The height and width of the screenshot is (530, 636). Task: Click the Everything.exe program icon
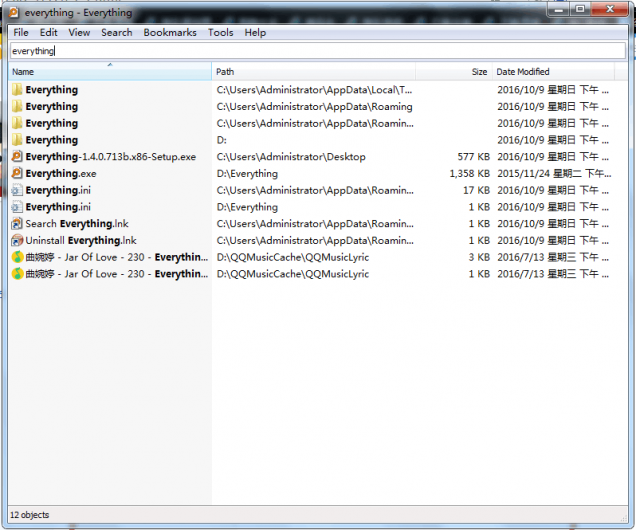click(x=17, y=173)
